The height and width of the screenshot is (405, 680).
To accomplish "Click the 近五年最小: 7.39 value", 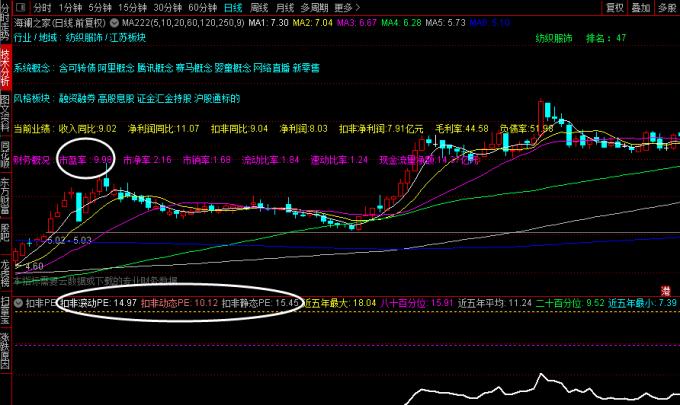I will pyautogui.click(x=642, y=303).
